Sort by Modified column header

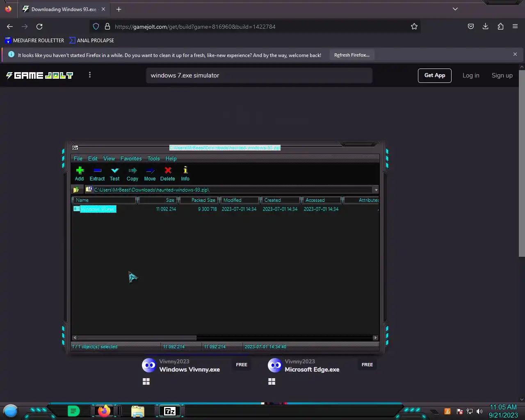coord(240,200)
